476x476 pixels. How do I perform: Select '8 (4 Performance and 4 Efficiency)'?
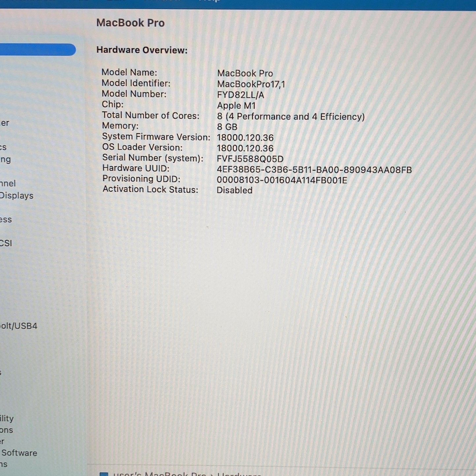coord(291,117)
